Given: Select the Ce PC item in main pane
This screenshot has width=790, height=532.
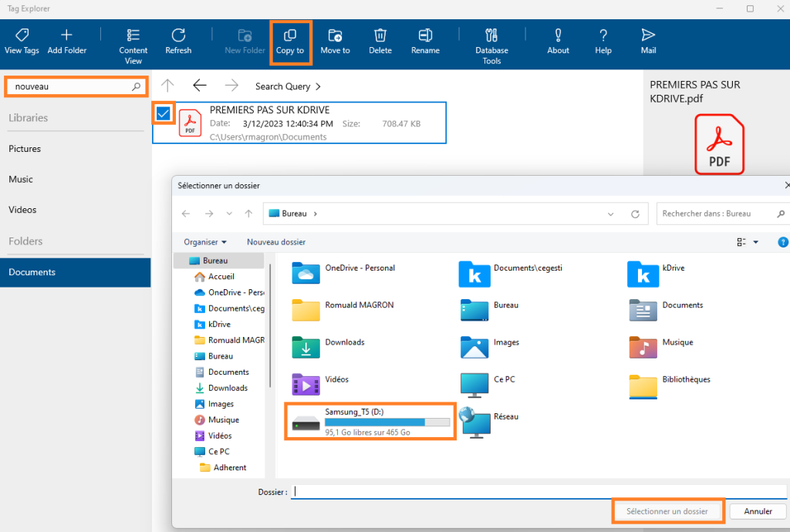Looking at the screenshot, I should [488, 385].
